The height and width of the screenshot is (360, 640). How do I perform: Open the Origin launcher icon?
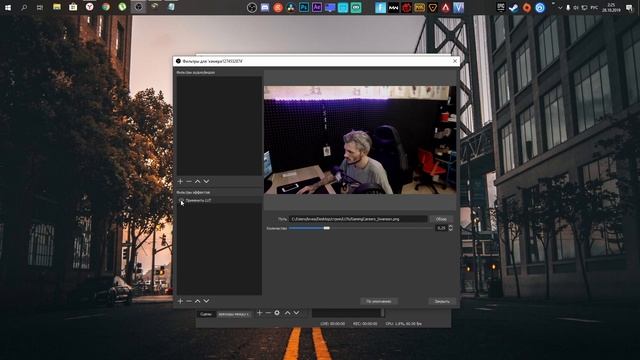pos(527,7)
